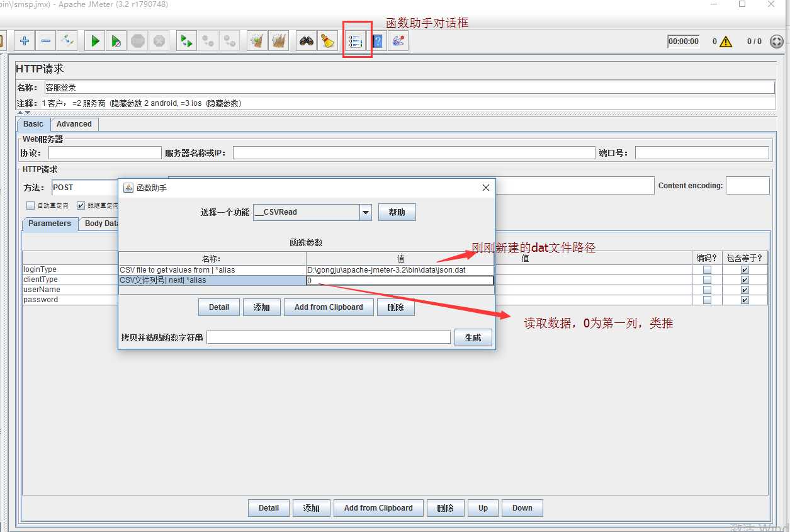This screenshot has width=790, height=532.
Task: Click the Reset Search broom icon
Action: tap(327, 42)
